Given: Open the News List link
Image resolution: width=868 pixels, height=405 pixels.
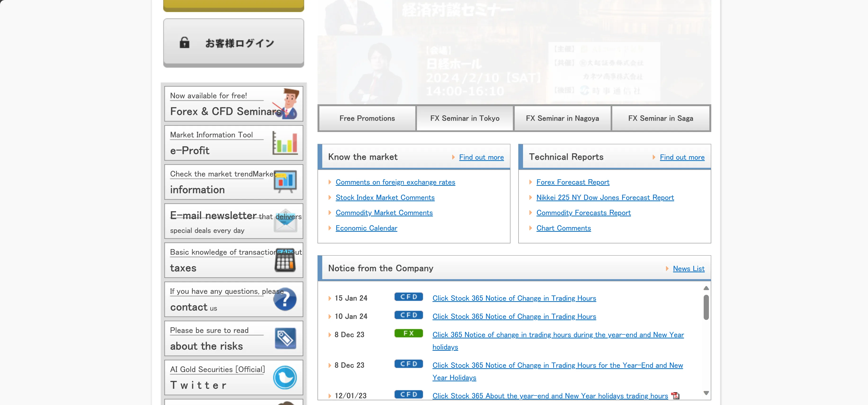Looking at the screenshot, I should [x=688, y=269].
